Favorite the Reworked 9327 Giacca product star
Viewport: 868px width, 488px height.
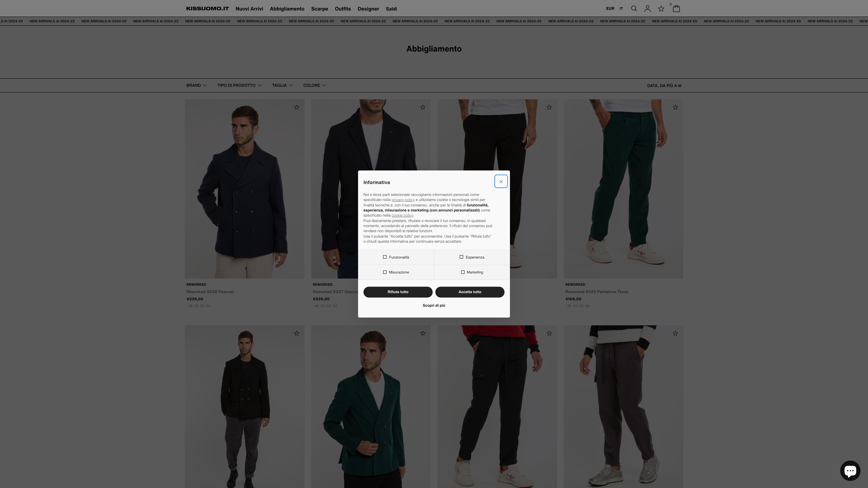coord(423,107)
